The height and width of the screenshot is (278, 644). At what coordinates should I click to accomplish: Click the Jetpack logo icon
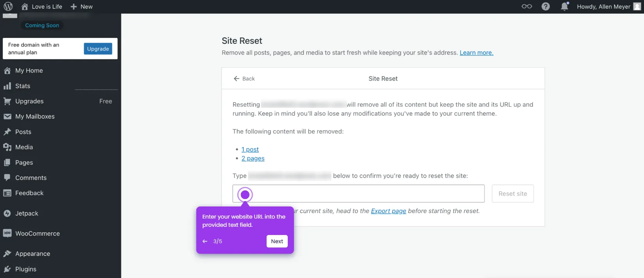[7, 213]
